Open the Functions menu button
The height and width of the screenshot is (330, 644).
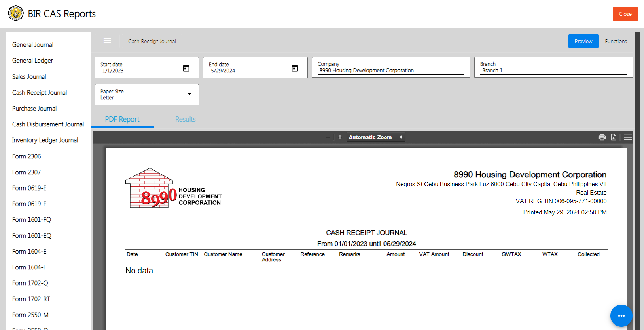click(616, 41)
